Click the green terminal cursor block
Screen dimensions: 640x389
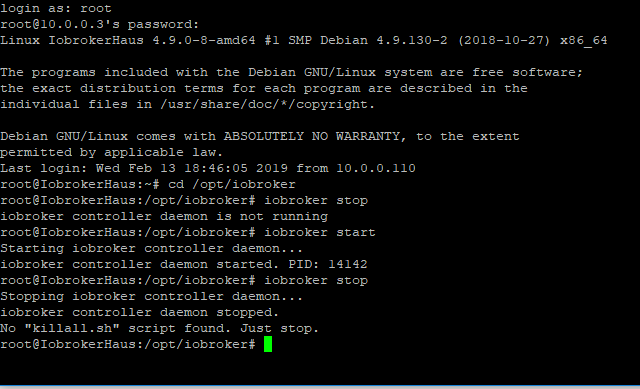(x=268, y=344)
